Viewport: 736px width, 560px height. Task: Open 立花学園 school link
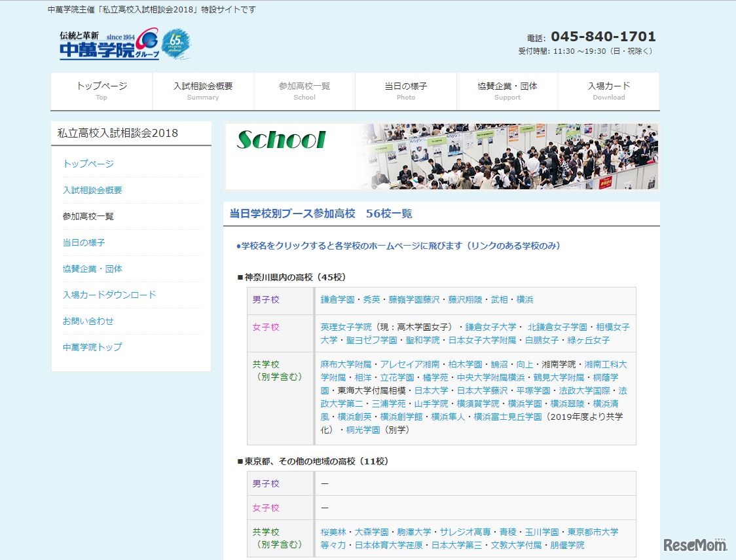pos(397,377)
